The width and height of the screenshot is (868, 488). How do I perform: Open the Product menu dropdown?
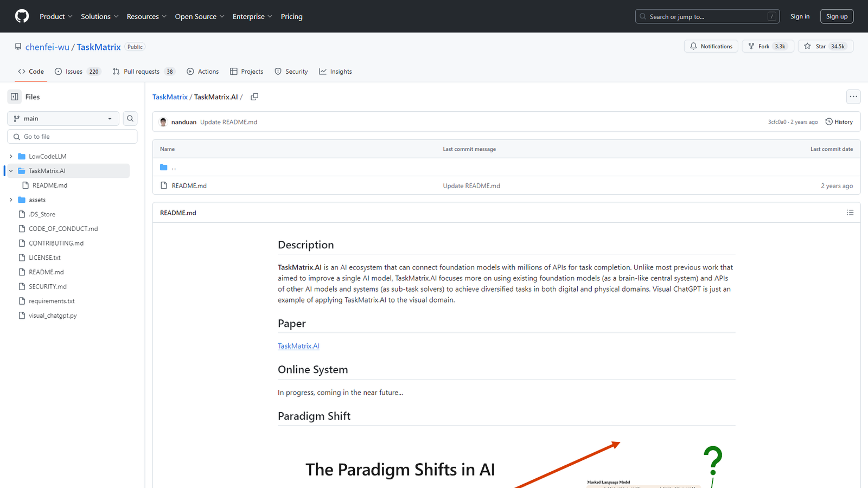point(56,16)
